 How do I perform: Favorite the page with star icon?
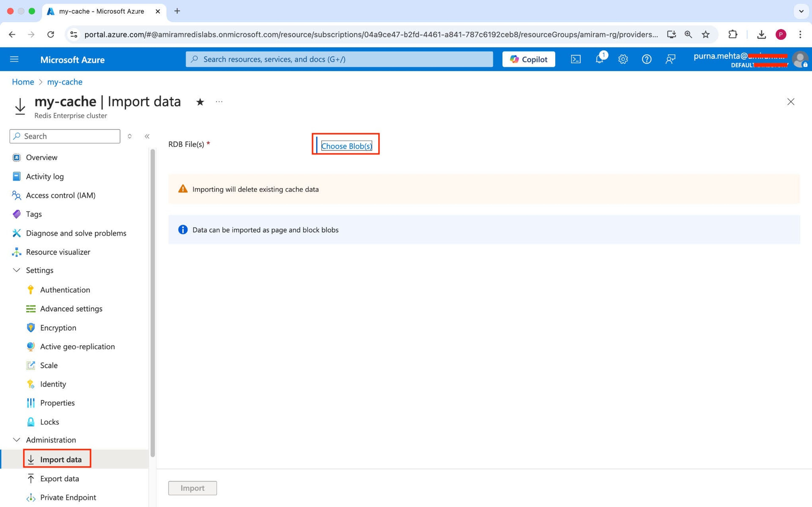(x=200, y=102)
